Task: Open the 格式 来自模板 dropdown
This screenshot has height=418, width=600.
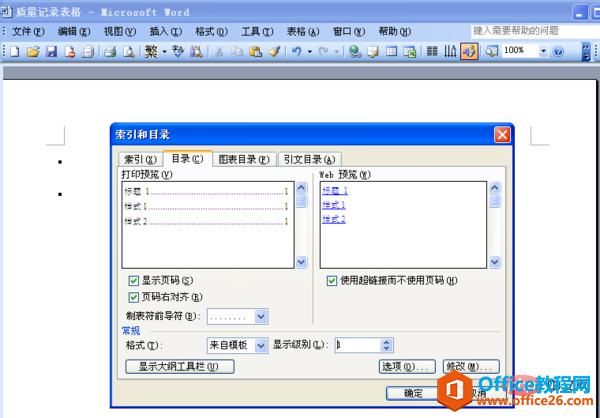Action: [x=261, y=346]
